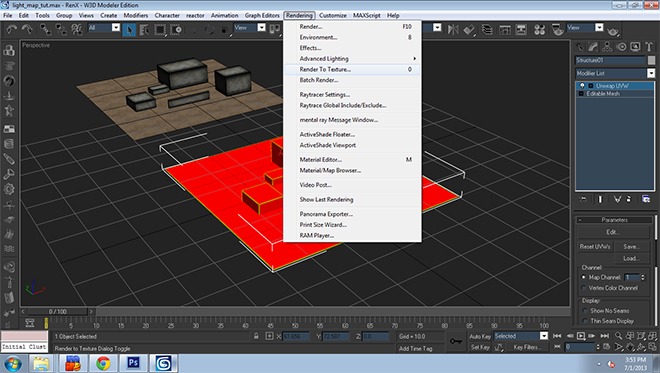Screen dimensions: 660x373
Task: Adjust the Map Channel spinner arrows
Action: [643, 277]
